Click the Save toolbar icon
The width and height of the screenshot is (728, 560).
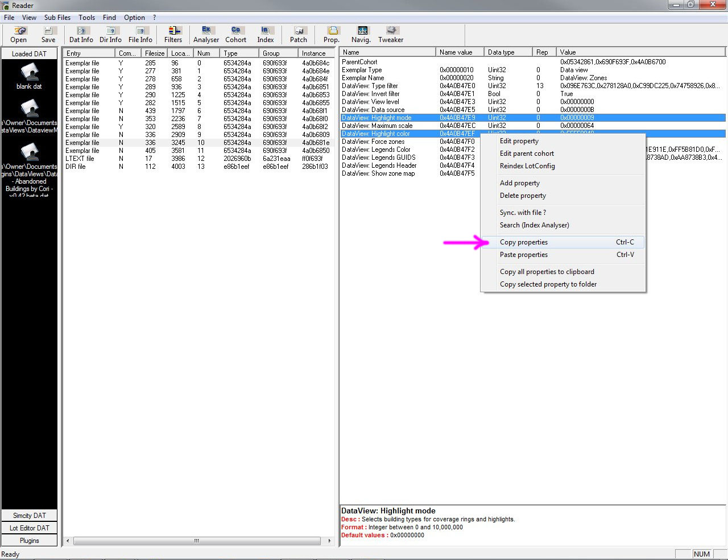pos(48,35)
